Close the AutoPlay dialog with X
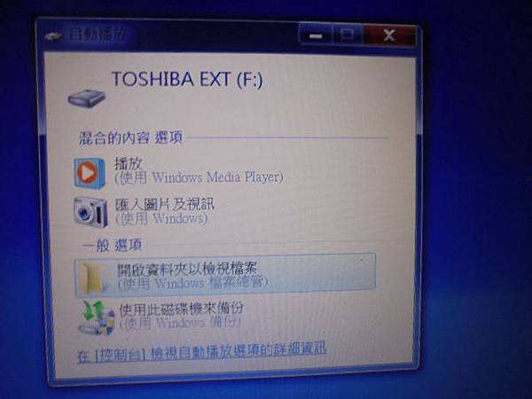The image size is (532, 399). 389,35
